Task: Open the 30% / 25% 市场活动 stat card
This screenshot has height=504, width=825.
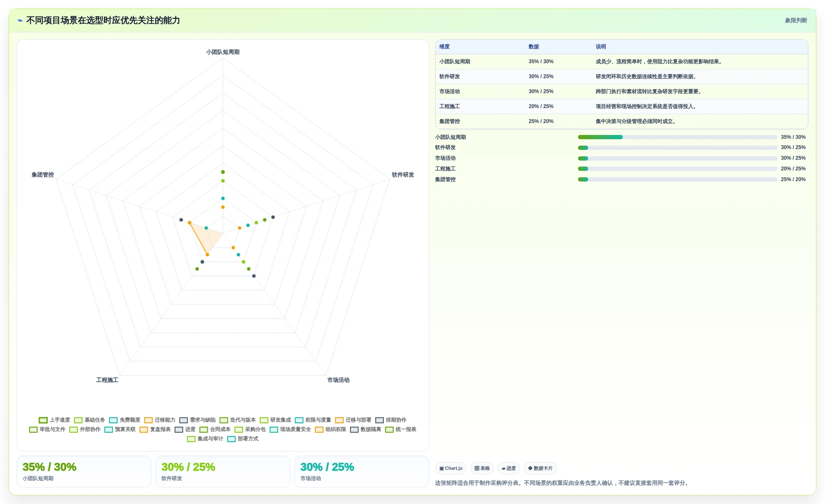Action: 362,472
